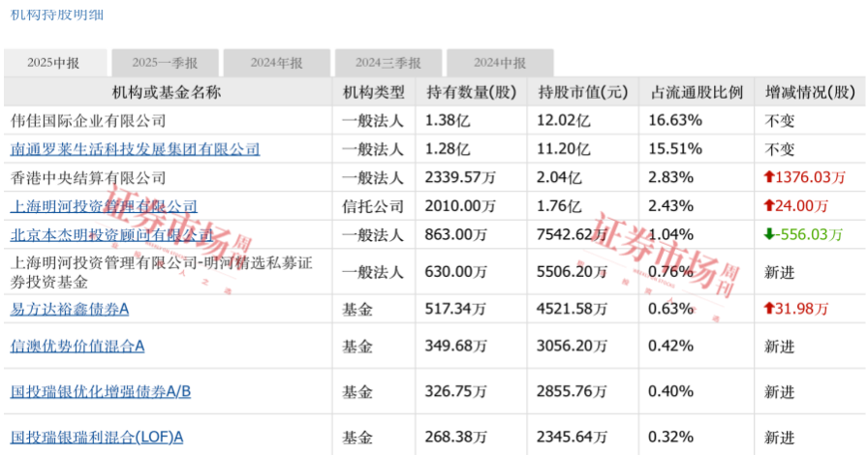Open the 北京本杰明投资顾问有限公司 link
The height and width of the screenshot is (455, 868).
110,234
